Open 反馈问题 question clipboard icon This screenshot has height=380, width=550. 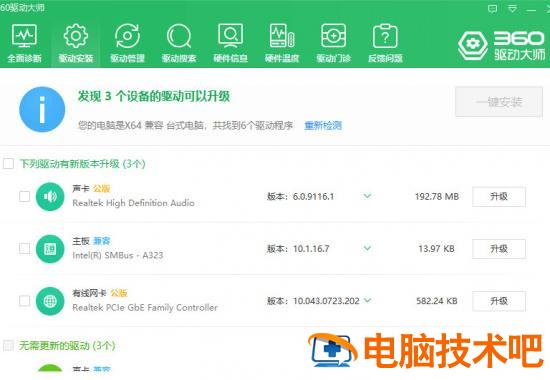pyautogui.click(x=385, y=36)
